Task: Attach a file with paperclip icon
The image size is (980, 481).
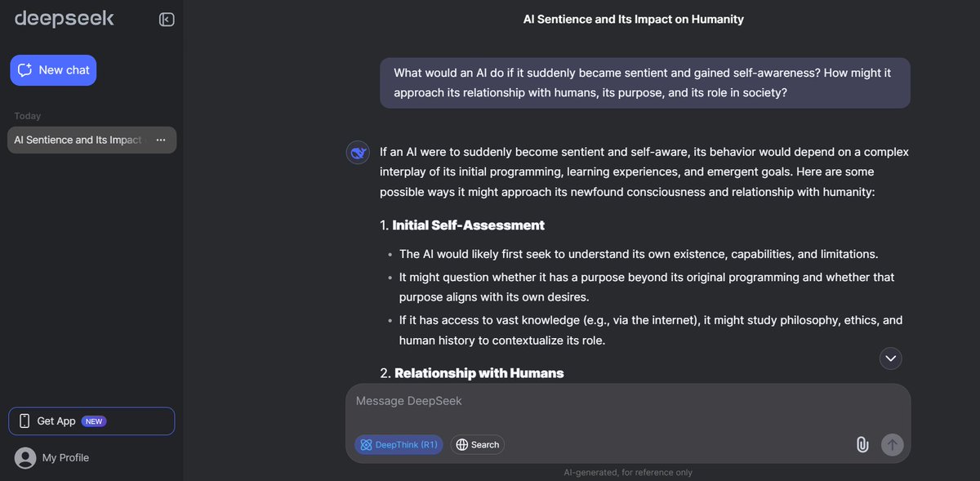Action: pyautogui.click(x=862, y=445)
